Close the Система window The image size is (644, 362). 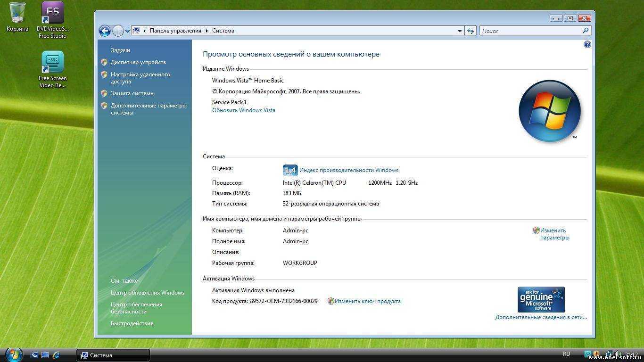tap(584, 18)
